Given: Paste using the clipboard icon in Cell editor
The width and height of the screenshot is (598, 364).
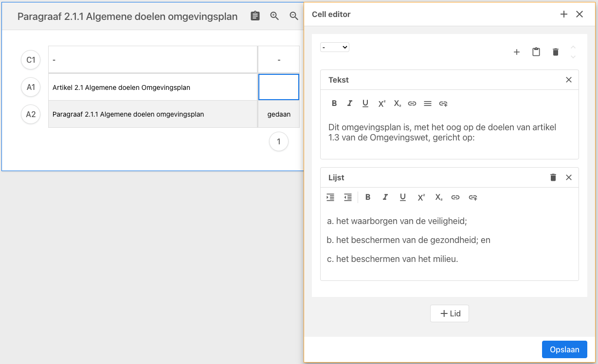Looking at the screenshot, I should pyautogui.click(x=536, y=52).
